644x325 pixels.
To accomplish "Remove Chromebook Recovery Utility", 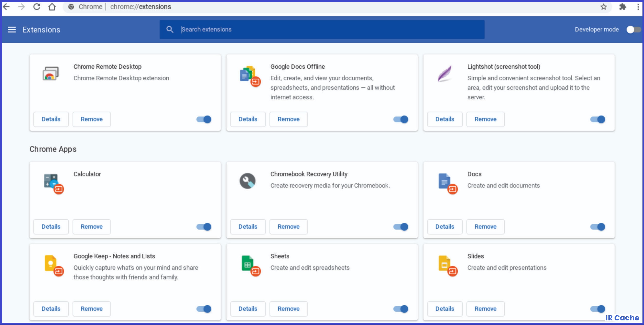I will coord(289,227).
